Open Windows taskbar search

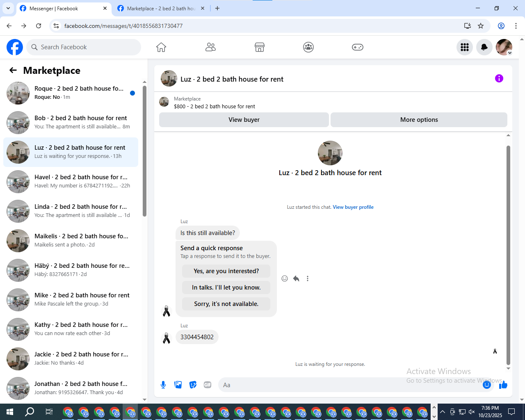[x=30, y=412]
